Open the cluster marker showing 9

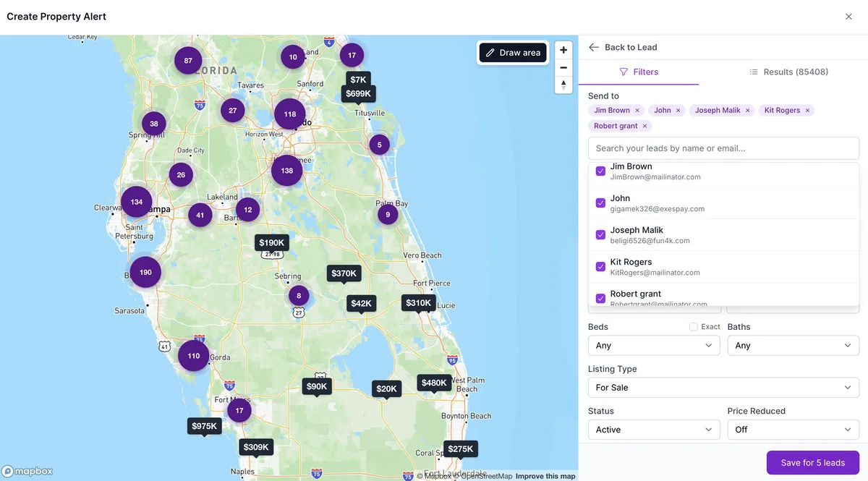coord(388,214)
